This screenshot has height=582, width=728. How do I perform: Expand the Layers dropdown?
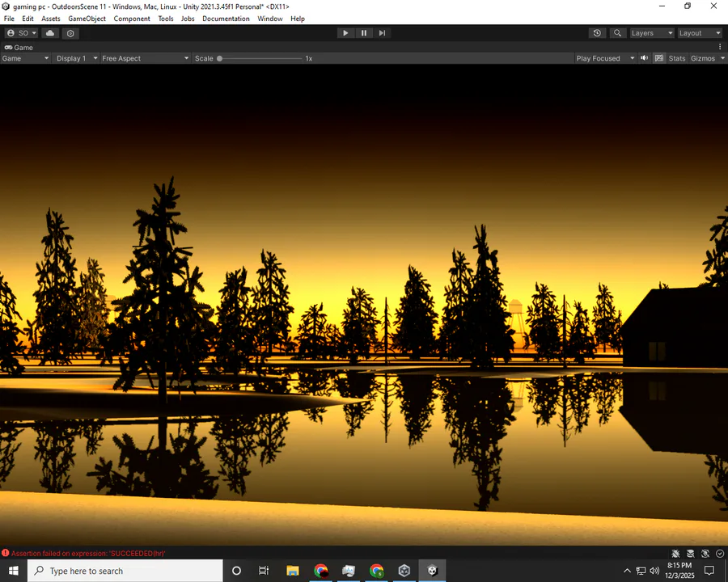(x=652, y=33)
